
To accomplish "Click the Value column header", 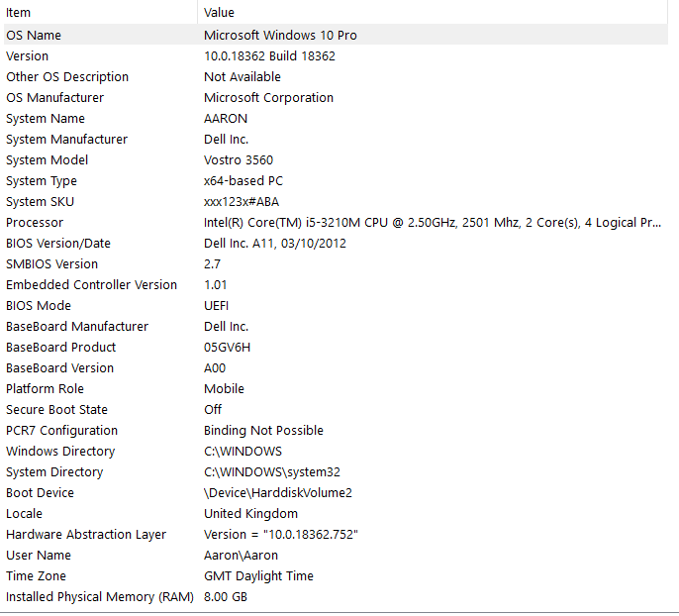I will point(219,12).
